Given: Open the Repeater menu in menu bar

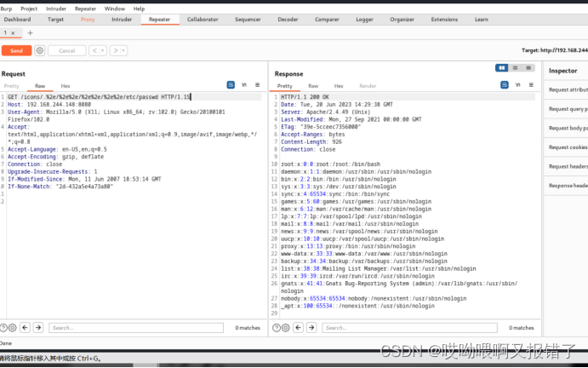Looking at the screenshot, I should [85, 9].
